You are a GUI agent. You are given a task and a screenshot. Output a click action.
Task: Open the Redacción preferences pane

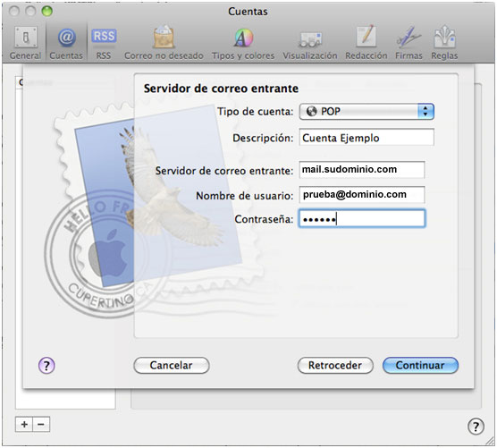(x=366, y=43)
